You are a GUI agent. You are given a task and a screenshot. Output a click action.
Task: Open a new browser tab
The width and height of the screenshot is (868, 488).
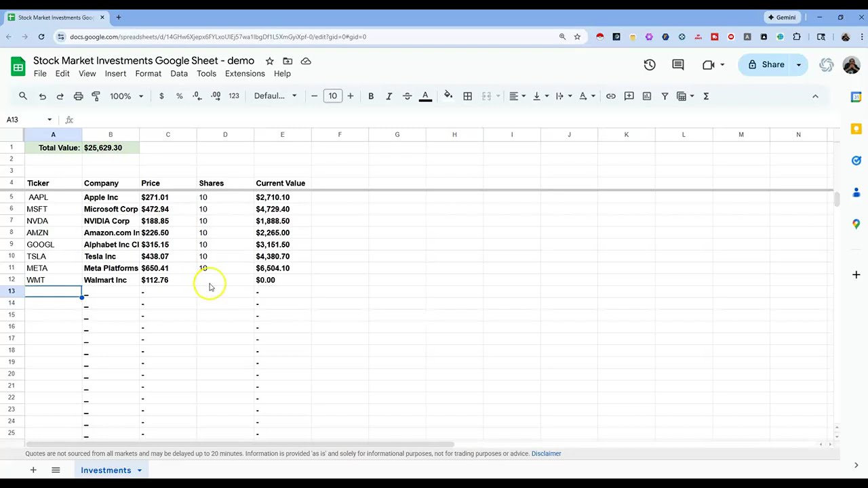[x=118, y=18]
